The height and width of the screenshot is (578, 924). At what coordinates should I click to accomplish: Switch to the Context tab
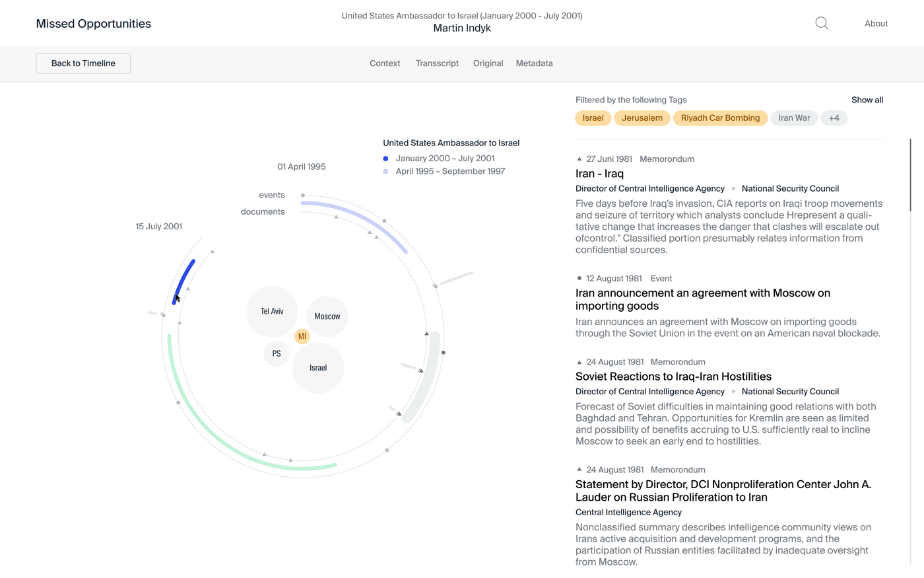385,63
